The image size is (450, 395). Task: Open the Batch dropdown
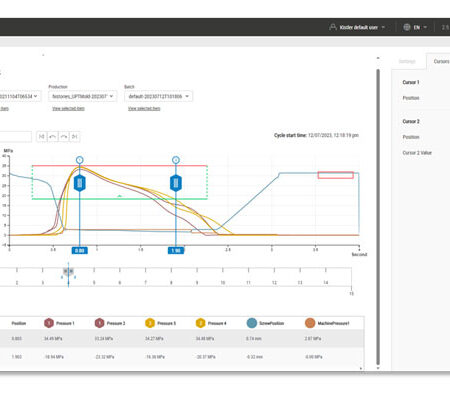tap(158, 96)
